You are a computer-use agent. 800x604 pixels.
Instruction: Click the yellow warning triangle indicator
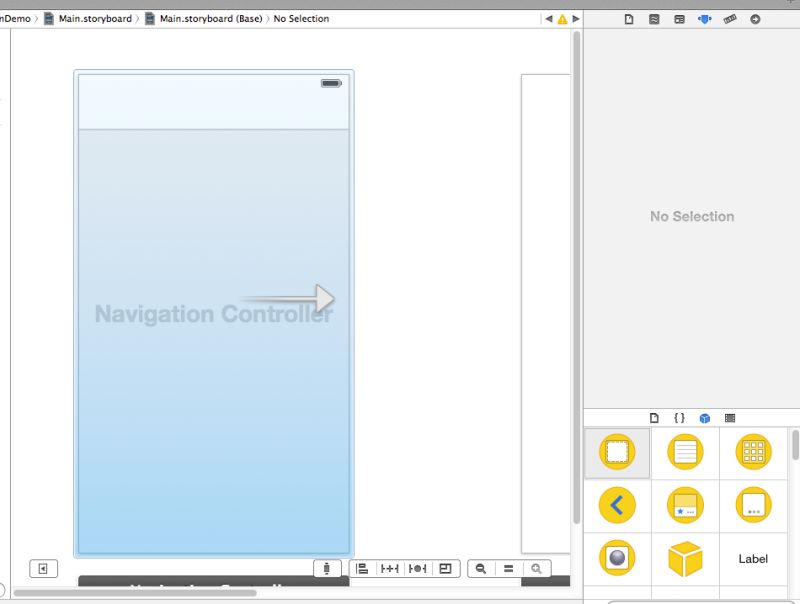(561, 17)
